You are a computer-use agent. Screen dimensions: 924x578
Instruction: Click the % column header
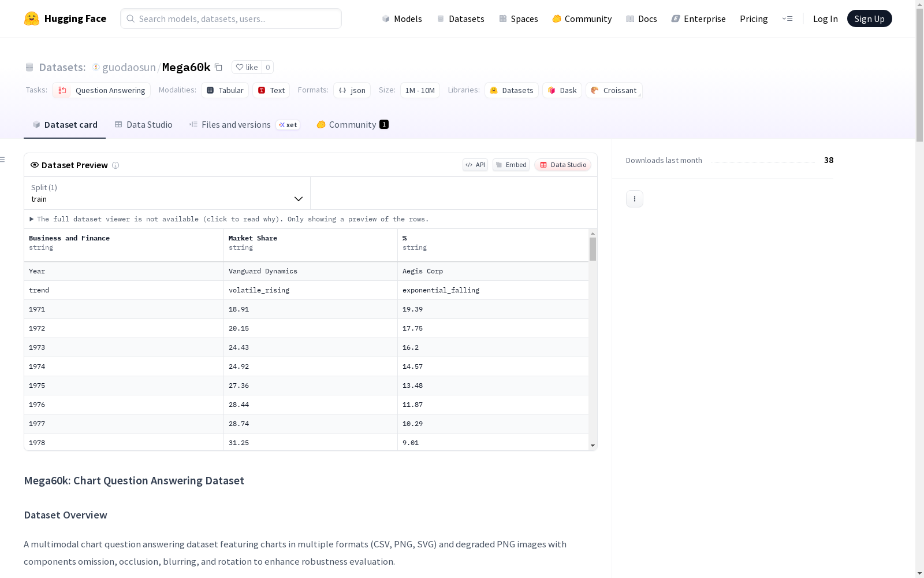pos(493,245)
